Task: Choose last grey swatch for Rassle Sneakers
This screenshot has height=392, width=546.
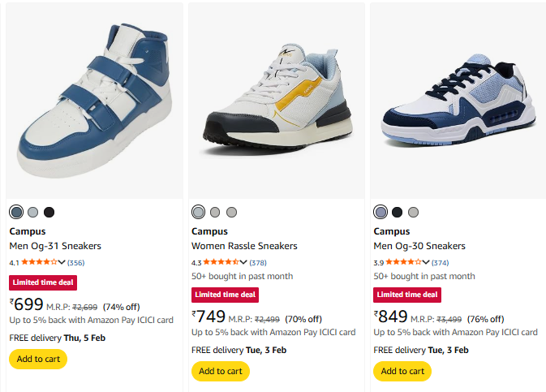Action: point(231,213)
